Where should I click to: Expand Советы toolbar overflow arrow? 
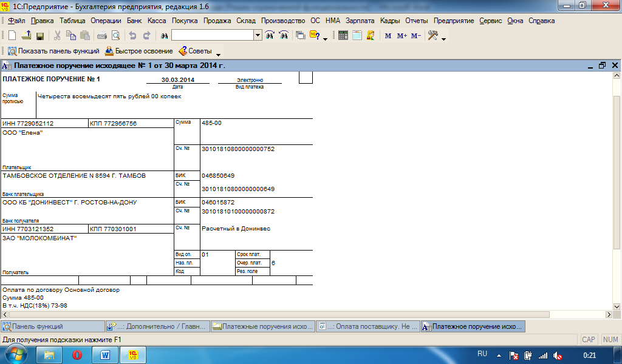point(218,54)
